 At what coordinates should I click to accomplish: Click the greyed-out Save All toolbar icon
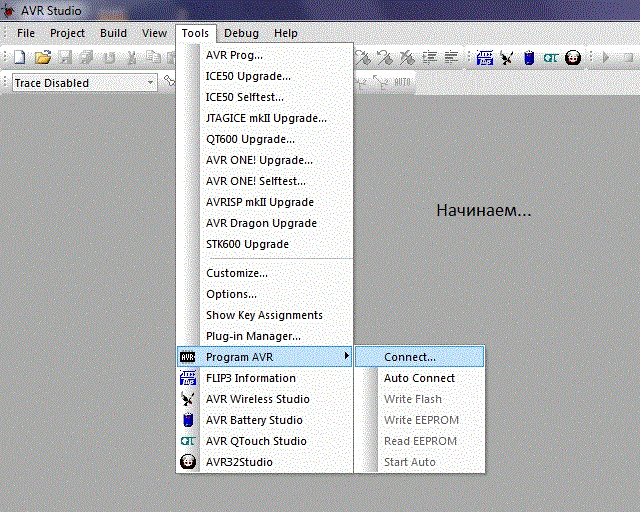87,58
